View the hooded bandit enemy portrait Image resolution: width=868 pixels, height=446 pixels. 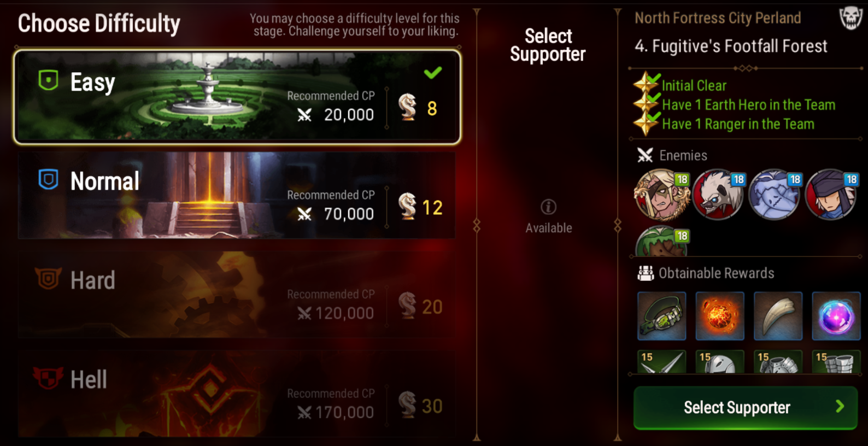click(832, 195)
